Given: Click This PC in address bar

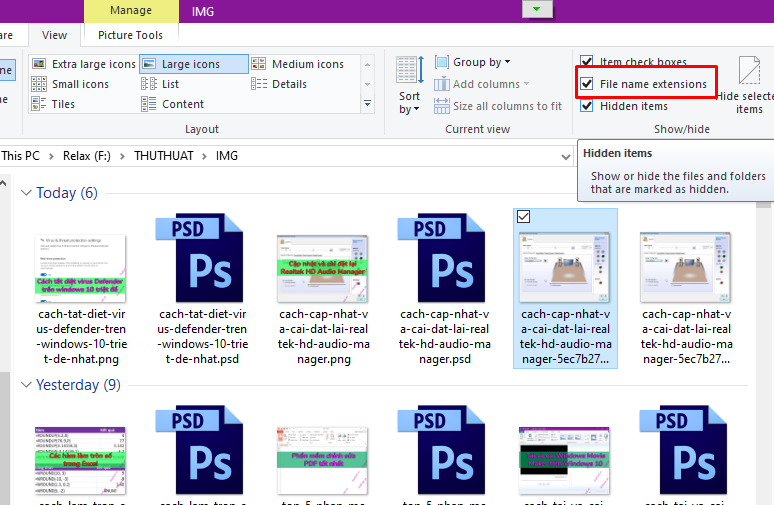Looking at the screenshot, I should (x=20, y=156).
